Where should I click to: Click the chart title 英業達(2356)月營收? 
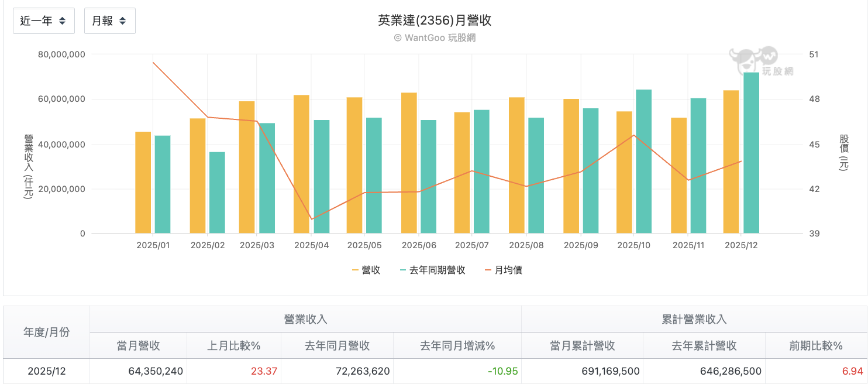[435, 20]
